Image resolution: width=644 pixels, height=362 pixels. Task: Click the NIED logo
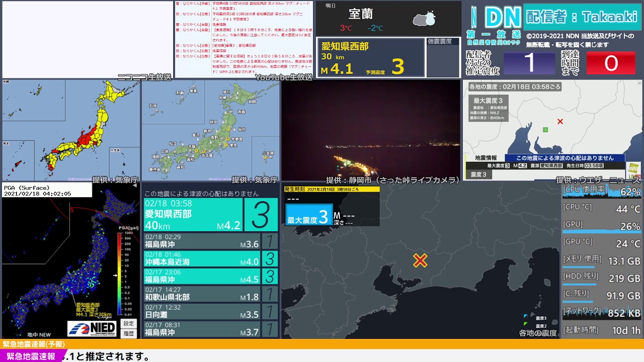click(x=92, y=329)
